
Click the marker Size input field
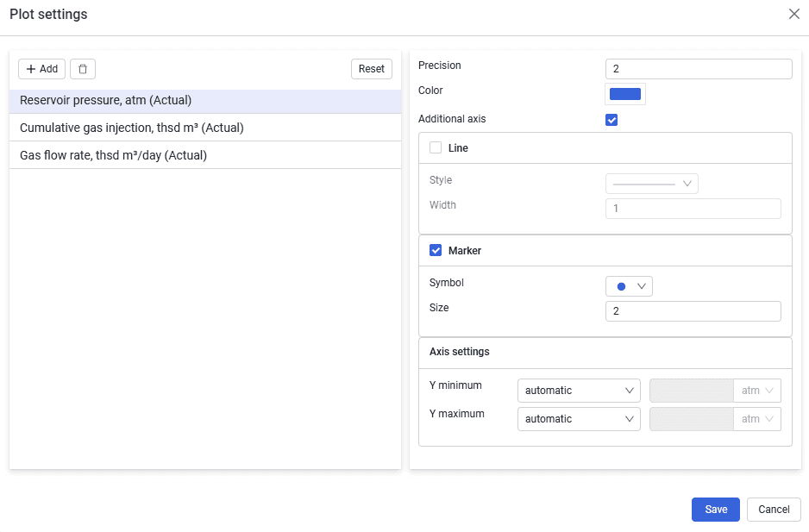point(693,311)
